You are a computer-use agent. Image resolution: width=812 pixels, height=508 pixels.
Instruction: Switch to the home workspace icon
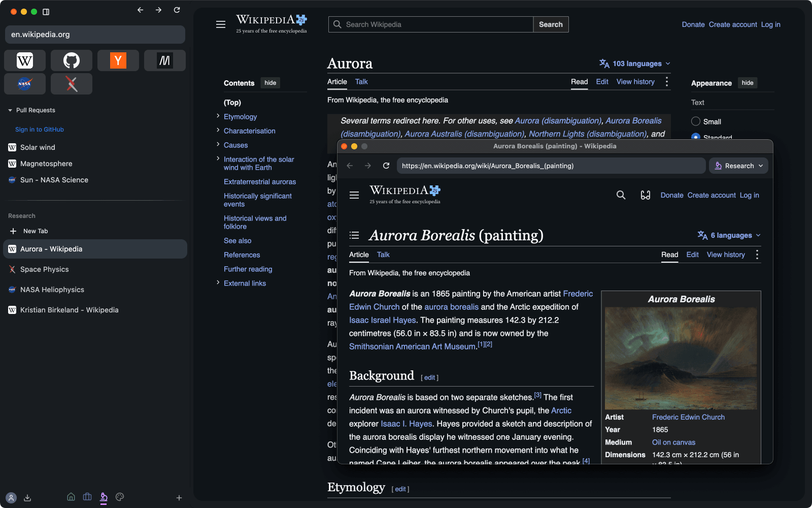click(71, 497)
